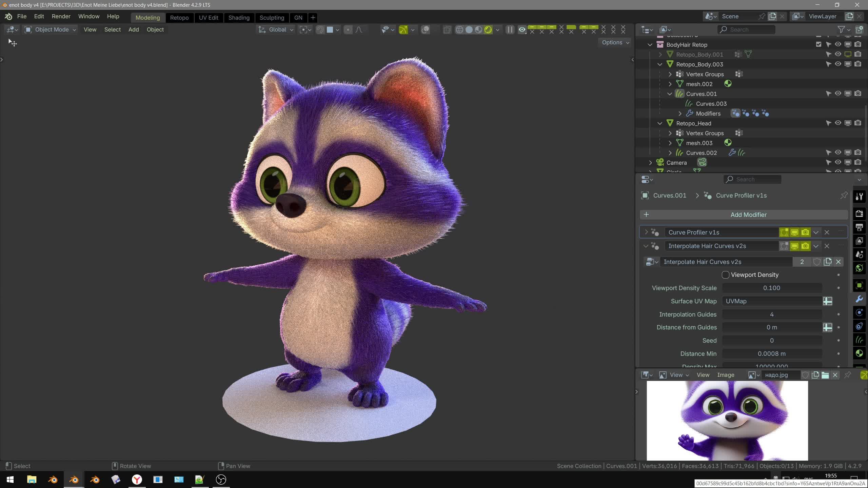Image resolution: width=868 pixels, height=488 pixels.
Task: Open the Material properties tab
Action: 859,353
